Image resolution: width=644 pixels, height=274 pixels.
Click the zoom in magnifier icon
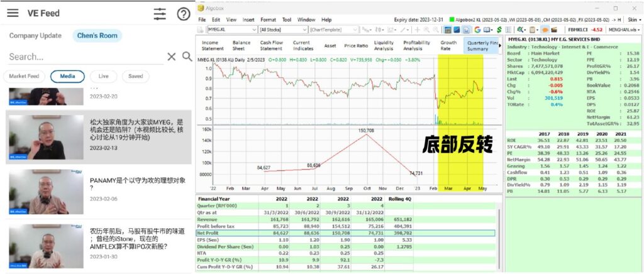[x=426, y=30]
